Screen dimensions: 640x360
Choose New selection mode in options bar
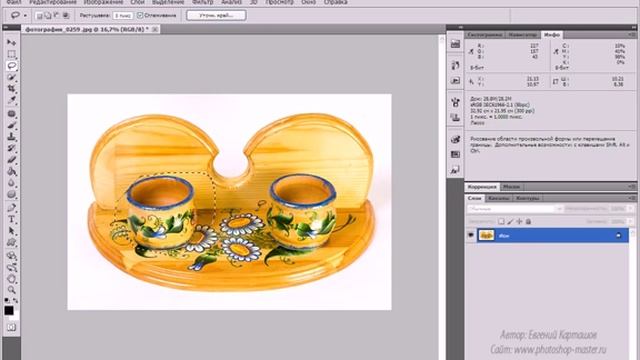point(39,16)
